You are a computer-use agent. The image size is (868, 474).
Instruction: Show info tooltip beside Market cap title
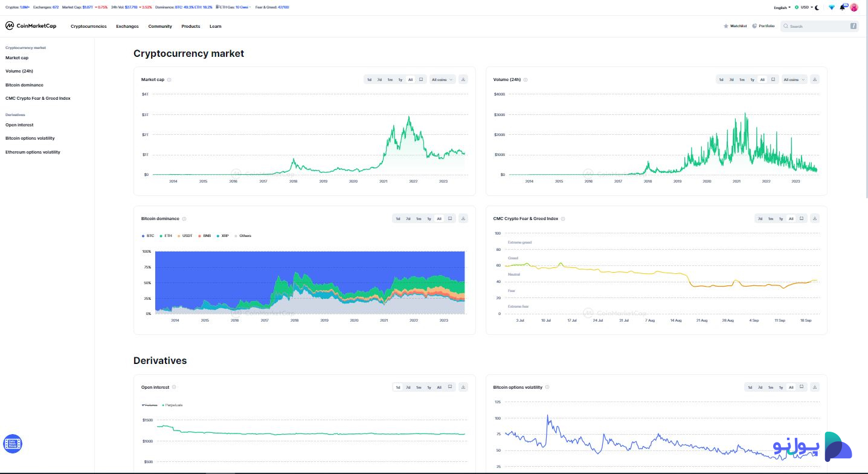[169, 80]
